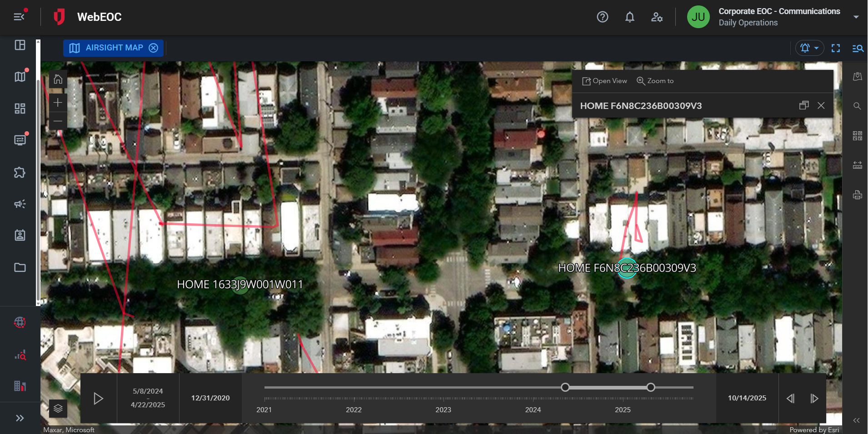Screen dimensions: 868x434
Task: Zoom out on the map
Action: tap(58, 121)
